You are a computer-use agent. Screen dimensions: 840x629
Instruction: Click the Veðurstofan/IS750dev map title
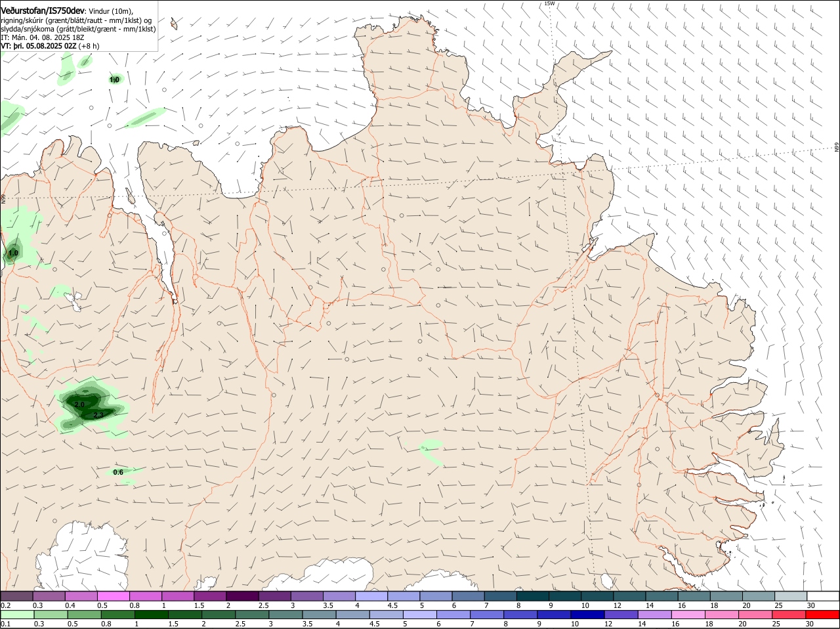[43, 11]
